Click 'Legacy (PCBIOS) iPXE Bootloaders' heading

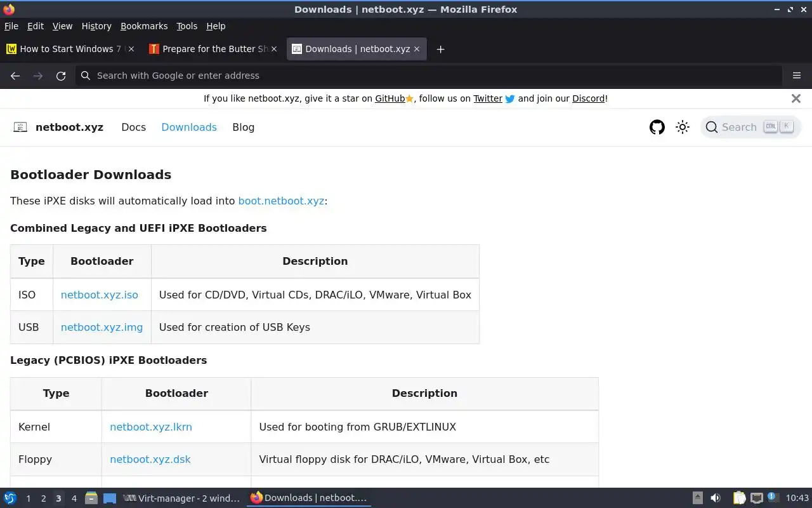[x=108, y=360]
